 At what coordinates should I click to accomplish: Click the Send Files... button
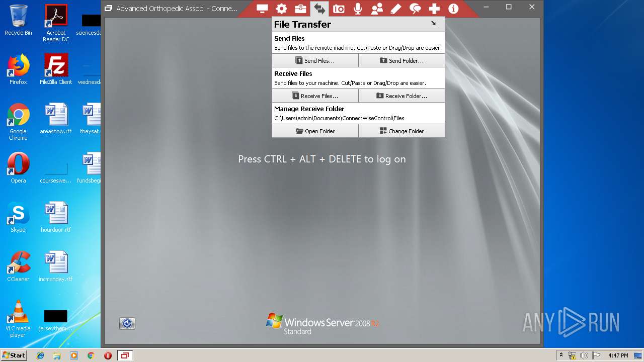point(315,60)
